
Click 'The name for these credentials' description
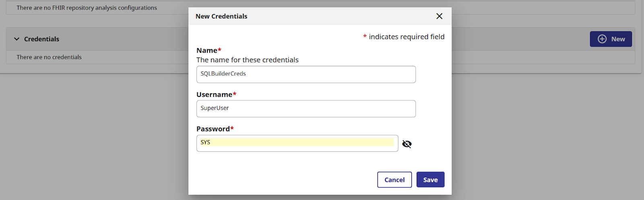click(x=248, y=60)
